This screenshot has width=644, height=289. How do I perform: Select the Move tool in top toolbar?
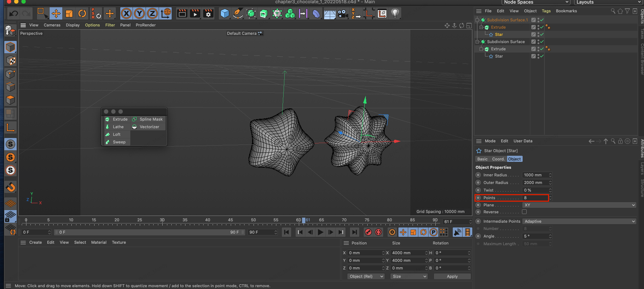[x=56, y=14]
